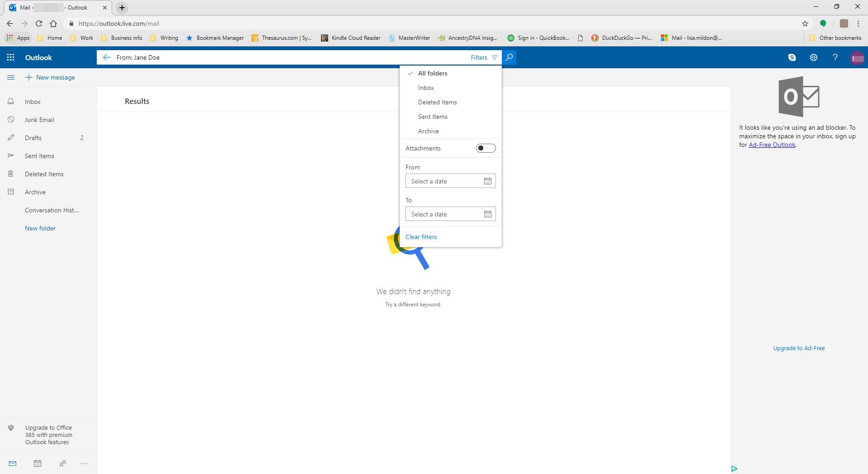Open Archive folder in sidebar
Screen dimensions: 868x474
click(48, 192)
